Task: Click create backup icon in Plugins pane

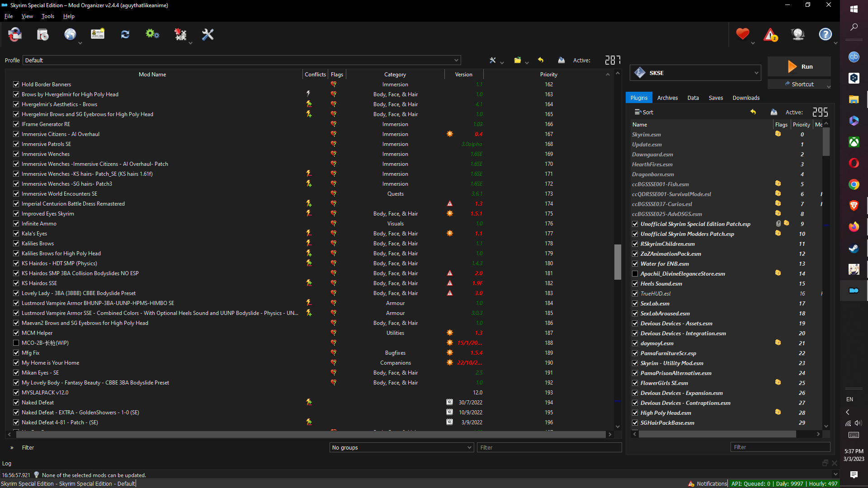Action: coord(774,112)
